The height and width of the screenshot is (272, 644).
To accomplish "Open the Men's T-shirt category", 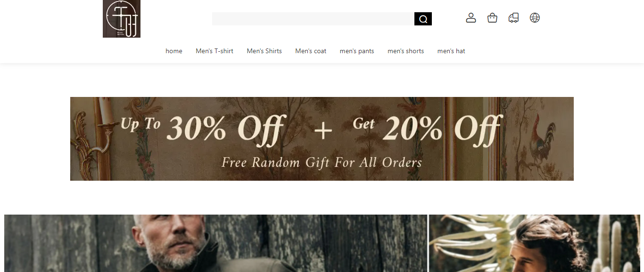I will click(215, 51).
